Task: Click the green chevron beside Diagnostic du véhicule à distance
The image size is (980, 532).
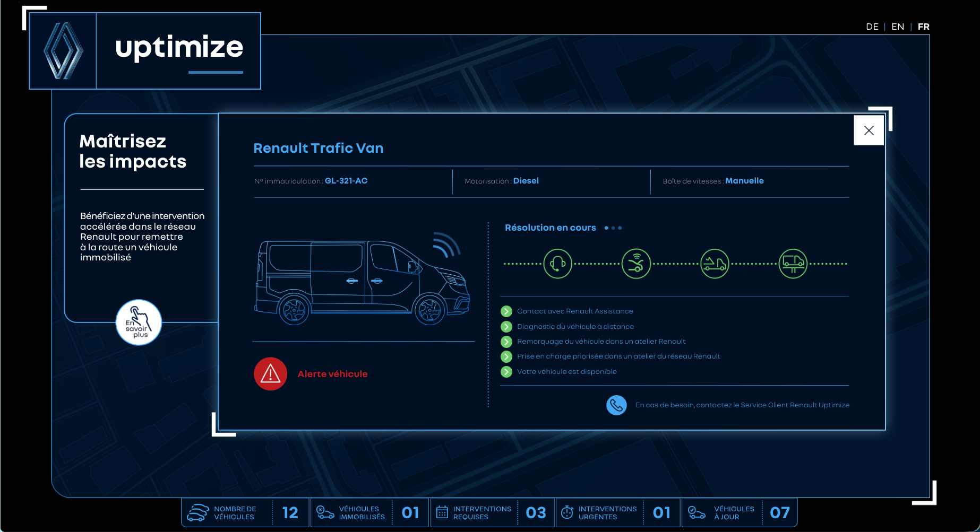Action: [x=506, y=327]
